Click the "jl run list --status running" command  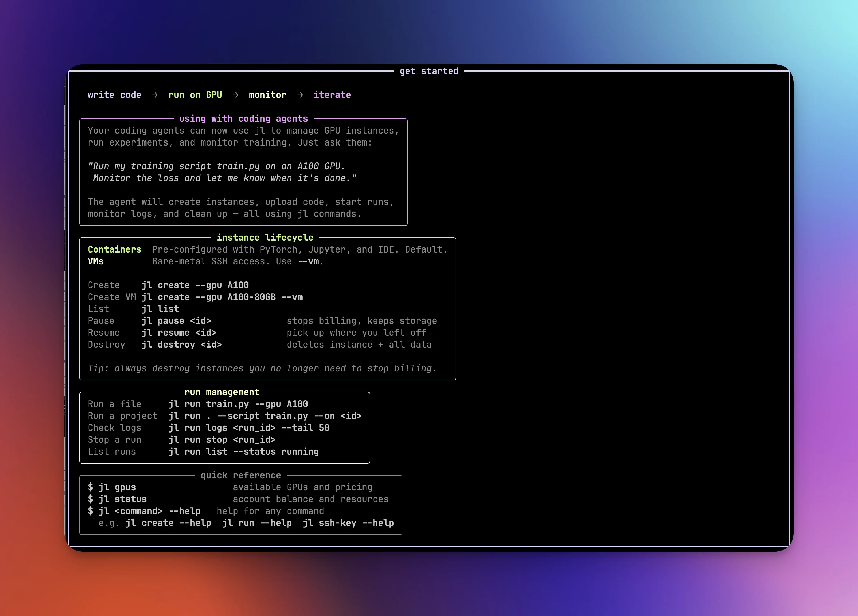pyautogui.click(x=244, y=452)
